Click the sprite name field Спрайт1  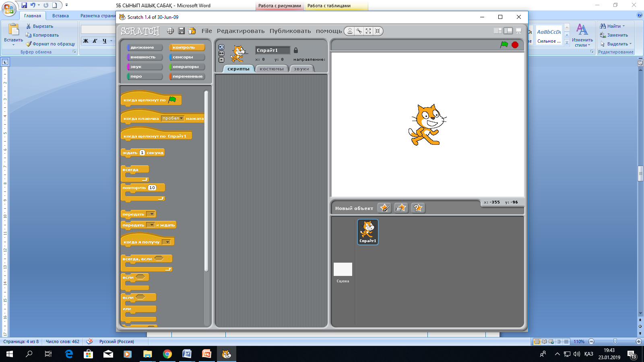(x=272, y=50)
